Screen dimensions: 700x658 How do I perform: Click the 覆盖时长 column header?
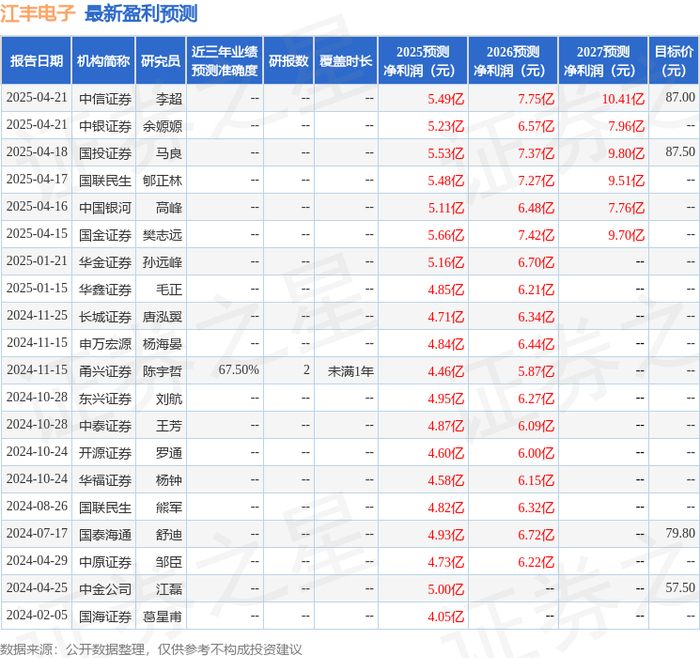[346, 61]
